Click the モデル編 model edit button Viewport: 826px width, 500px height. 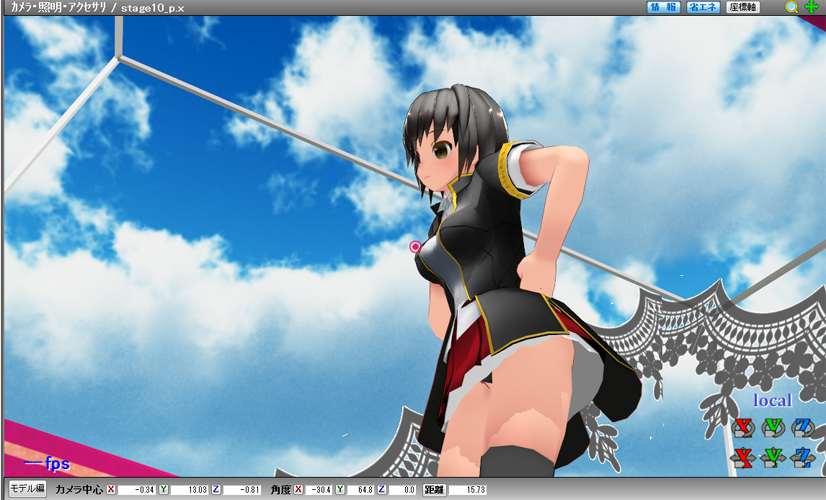[27, 488]
